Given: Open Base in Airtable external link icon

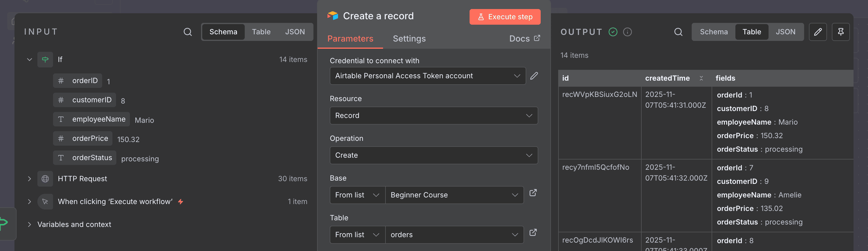Looking at the screenshot, I should point(533,193).
